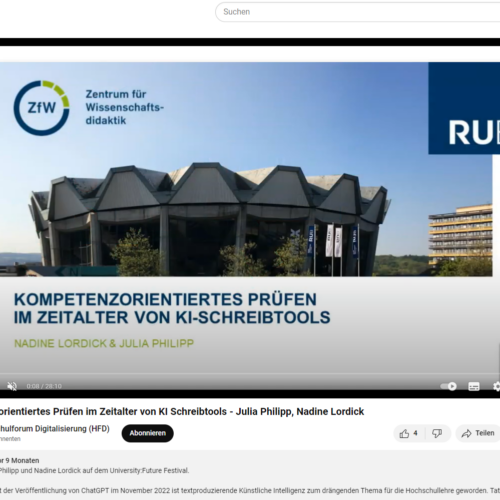Click the subscriber count under channel name
Viewport: 500px width, 500px height.
click(x=10, y=439)
